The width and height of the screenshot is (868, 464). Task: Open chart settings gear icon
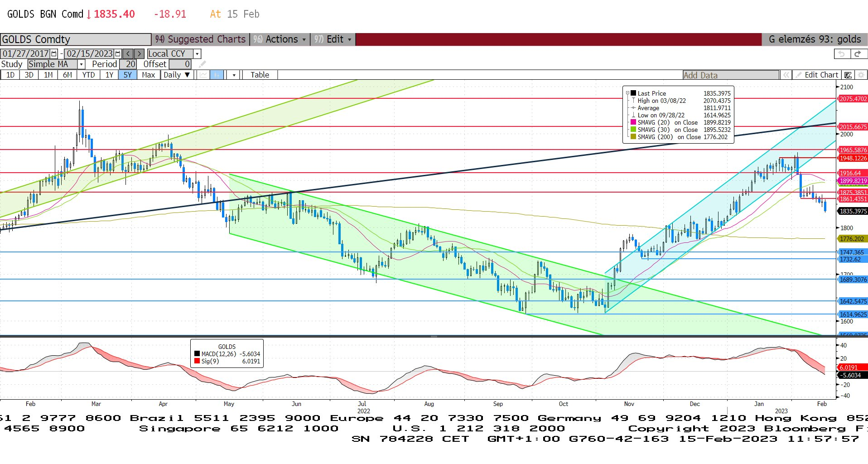point(861,75)
